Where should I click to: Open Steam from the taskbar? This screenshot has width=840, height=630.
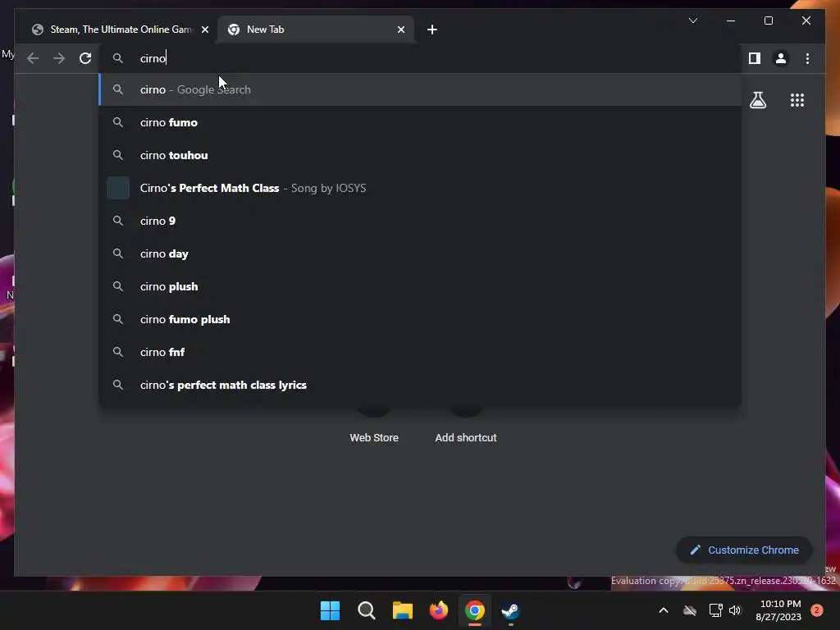[510, 610]
